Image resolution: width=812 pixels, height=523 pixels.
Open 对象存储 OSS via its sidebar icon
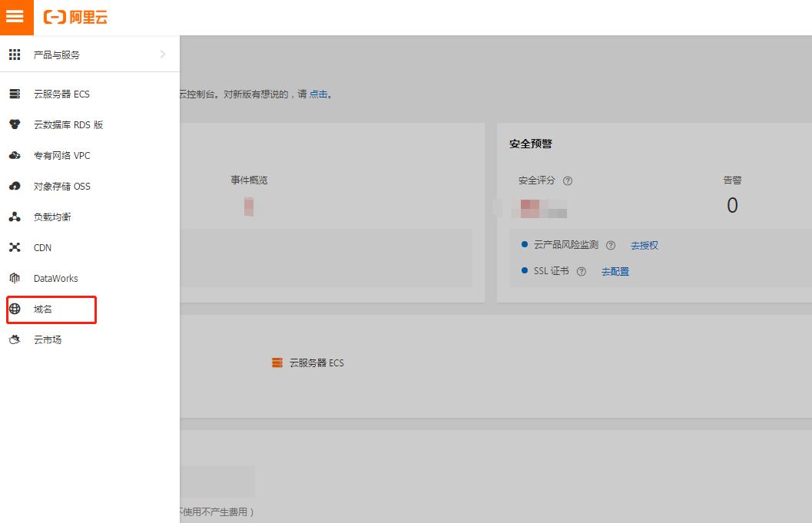pos(14,186)
